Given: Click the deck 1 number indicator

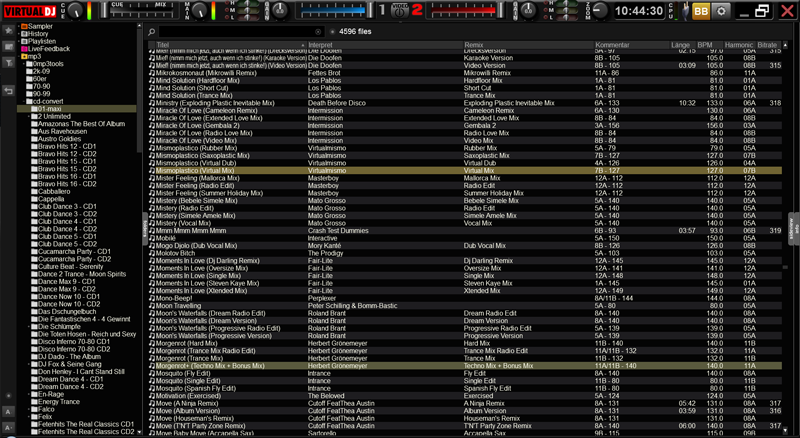Looking at the screenshot, I should click(x=382, y=10).
